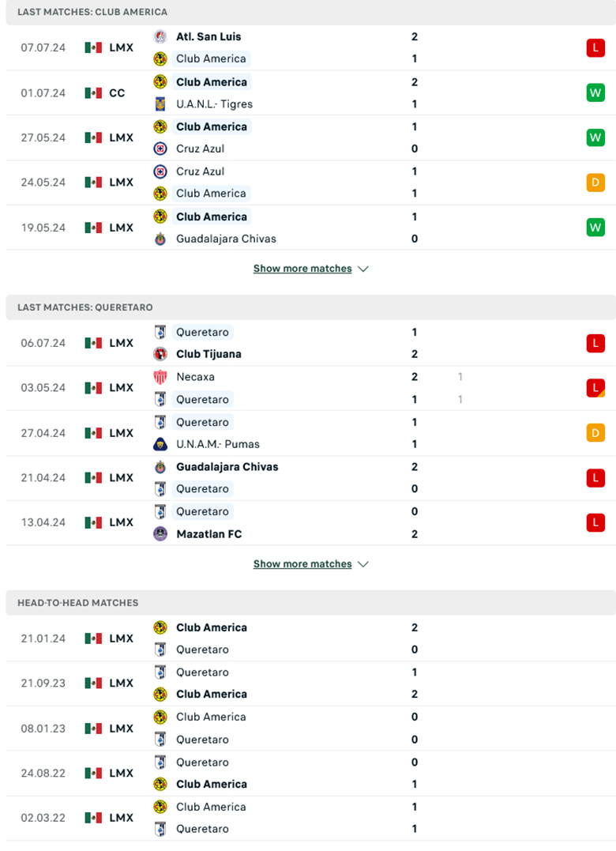Click the Atl. San Luis team crest

coord(160,36)
